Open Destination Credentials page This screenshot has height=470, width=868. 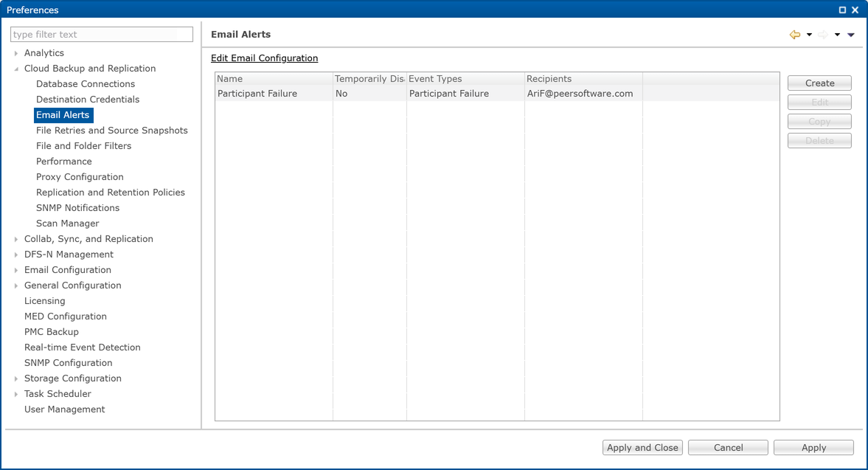[x=88, y=100]
